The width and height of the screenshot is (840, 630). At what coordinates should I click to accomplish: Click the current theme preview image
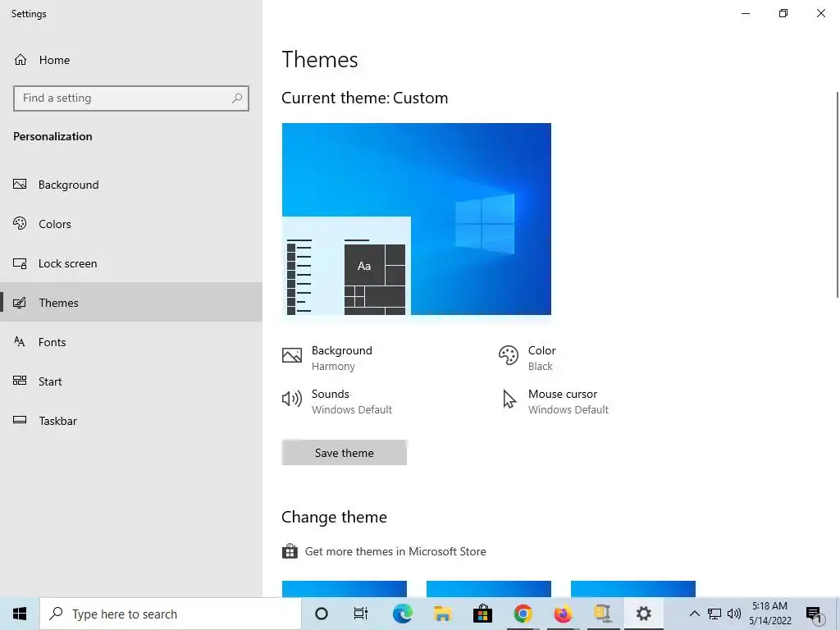(416, 219)
